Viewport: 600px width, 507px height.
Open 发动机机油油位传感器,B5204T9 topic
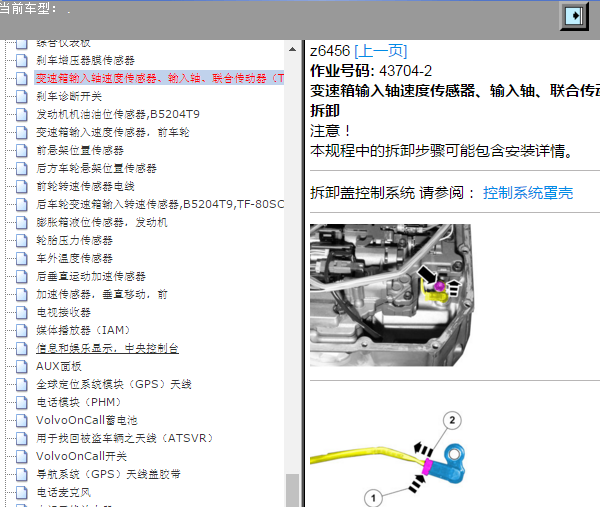[x=118, y=114]
